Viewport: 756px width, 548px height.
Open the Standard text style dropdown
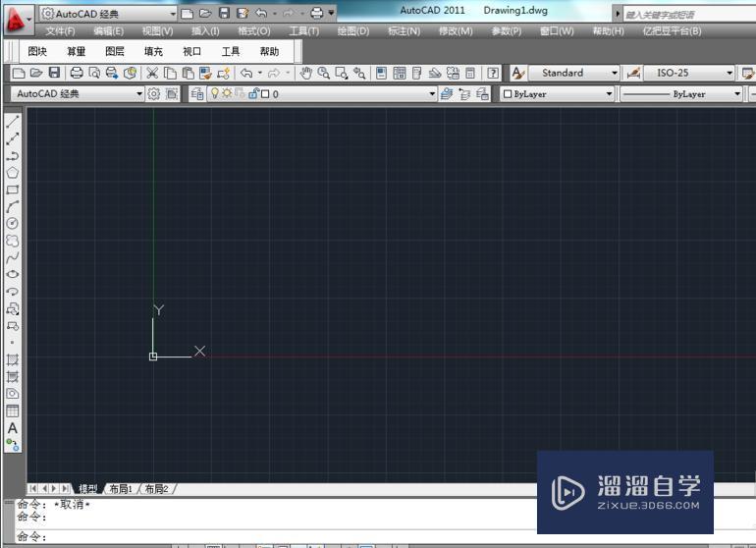click(615, 73)
